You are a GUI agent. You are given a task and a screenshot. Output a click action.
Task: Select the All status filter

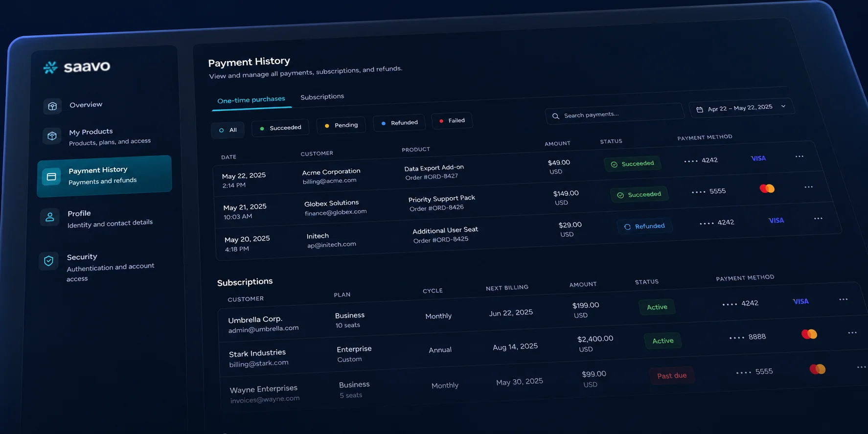coord(228,130)
